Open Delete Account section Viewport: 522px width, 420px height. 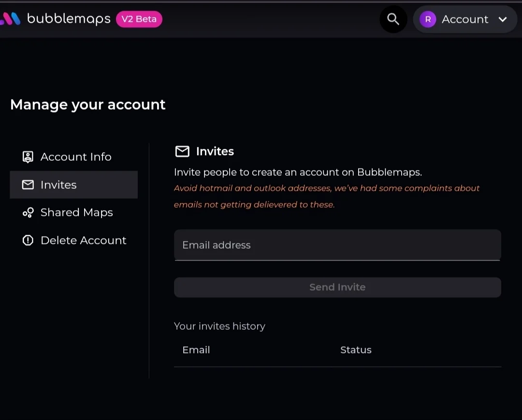[73, 240]
